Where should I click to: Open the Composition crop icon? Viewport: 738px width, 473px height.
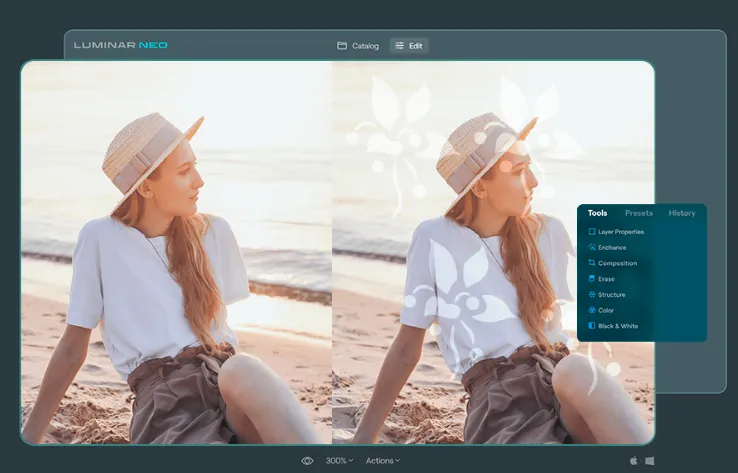pos(592,263)
